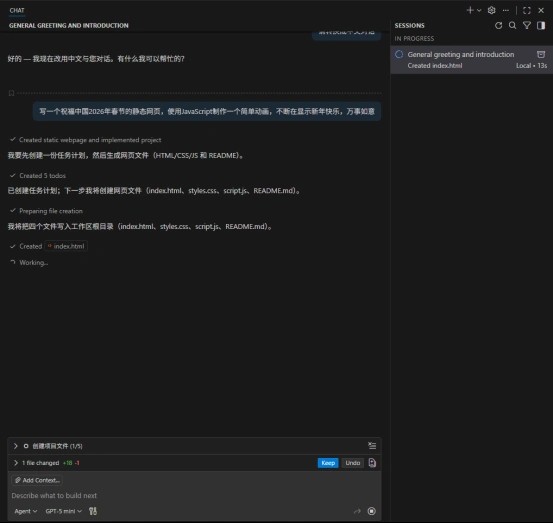Select the CHAT tab
Image resolution: width=553 pixels, height=523 pixels.
point(17,11)
